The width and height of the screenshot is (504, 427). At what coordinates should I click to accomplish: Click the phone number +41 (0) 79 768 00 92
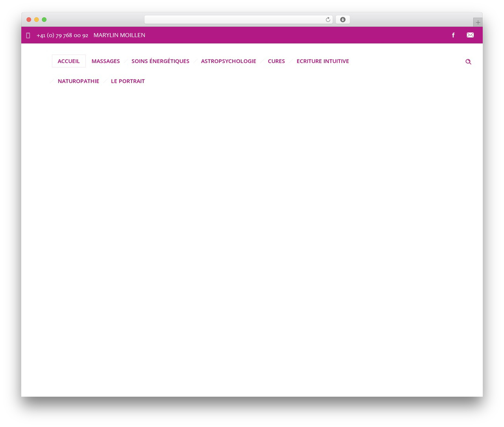(62, 35)
